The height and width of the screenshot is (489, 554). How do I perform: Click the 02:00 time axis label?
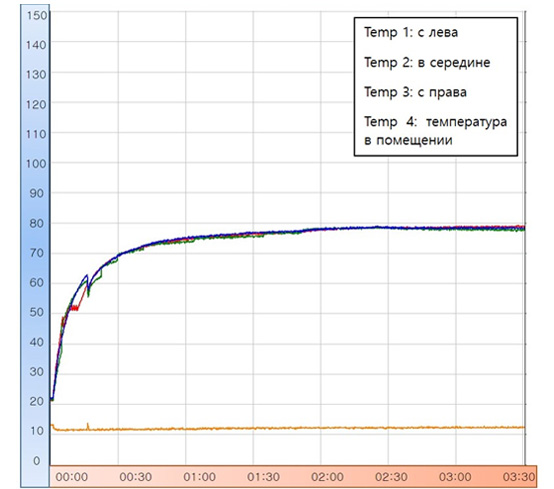(327, 477)
